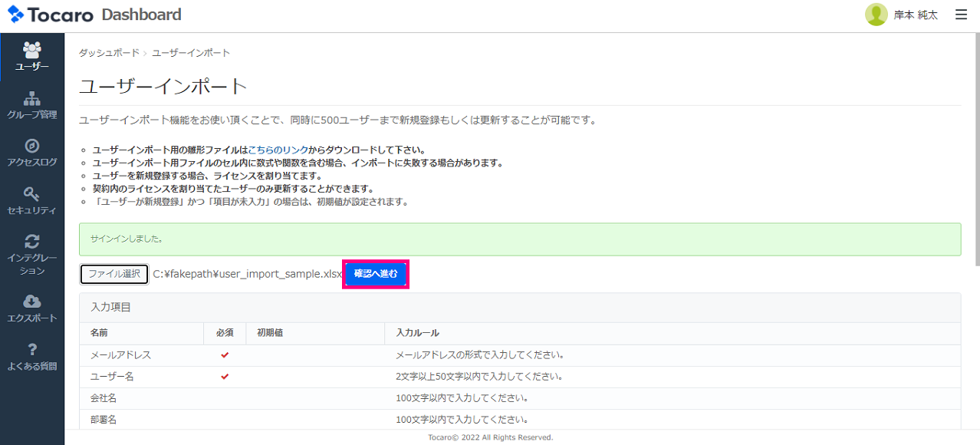Open the アクセスログ compass icon
The width and height of the screenshot is (980, 445).
pyautogui.click(x=32, y=146)
